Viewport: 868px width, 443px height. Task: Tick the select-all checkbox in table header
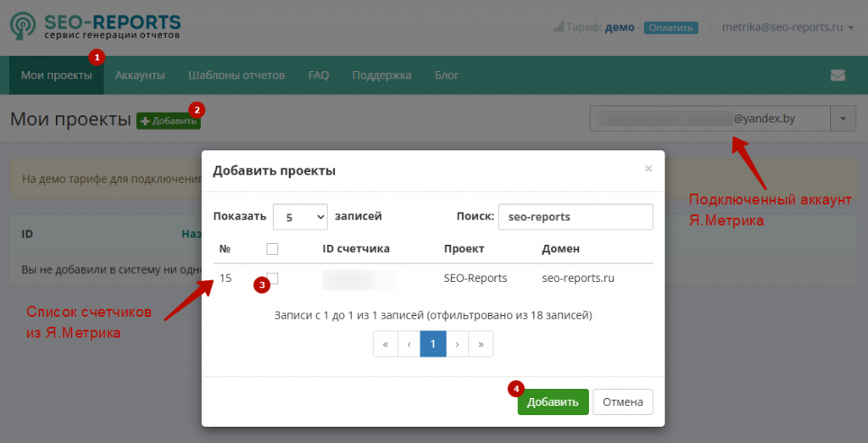(272, 249)
